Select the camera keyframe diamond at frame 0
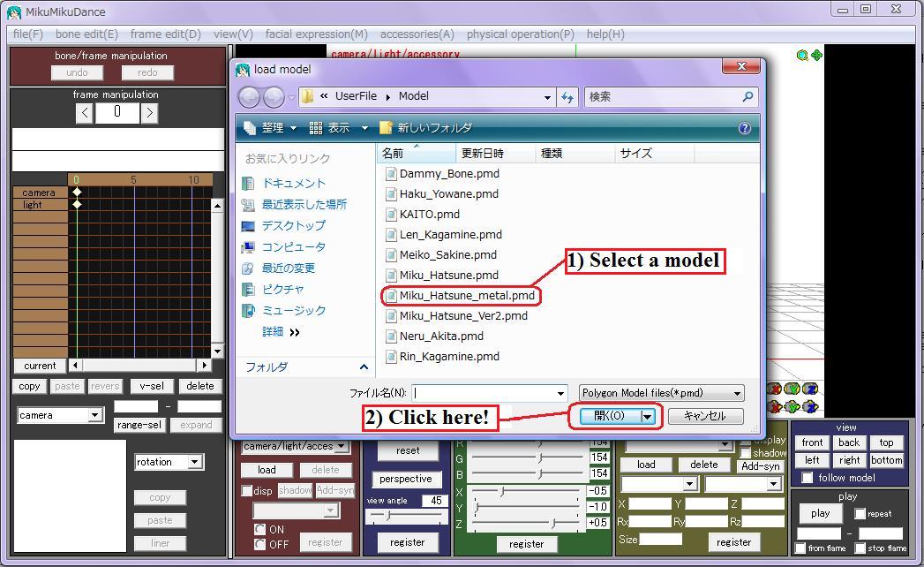 [77, 193]
